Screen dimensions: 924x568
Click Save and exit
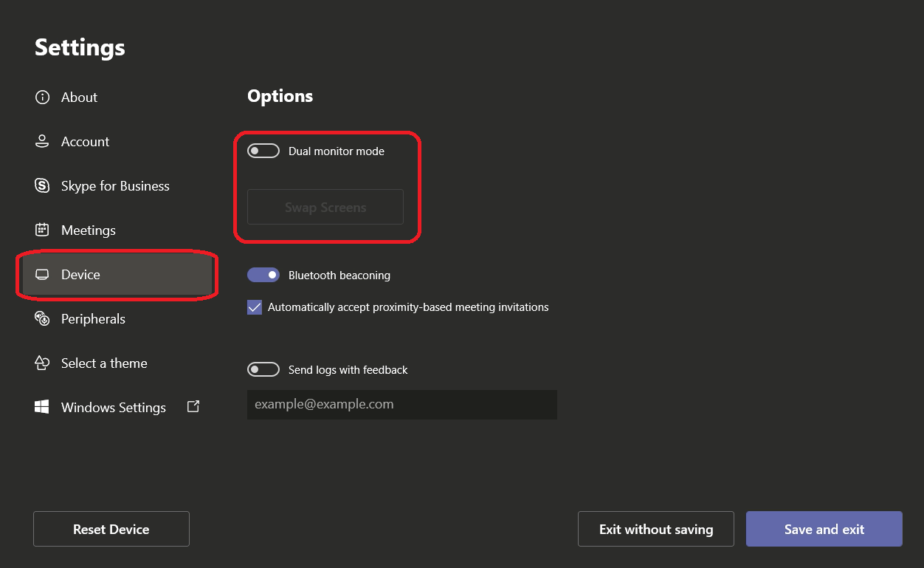824,529
